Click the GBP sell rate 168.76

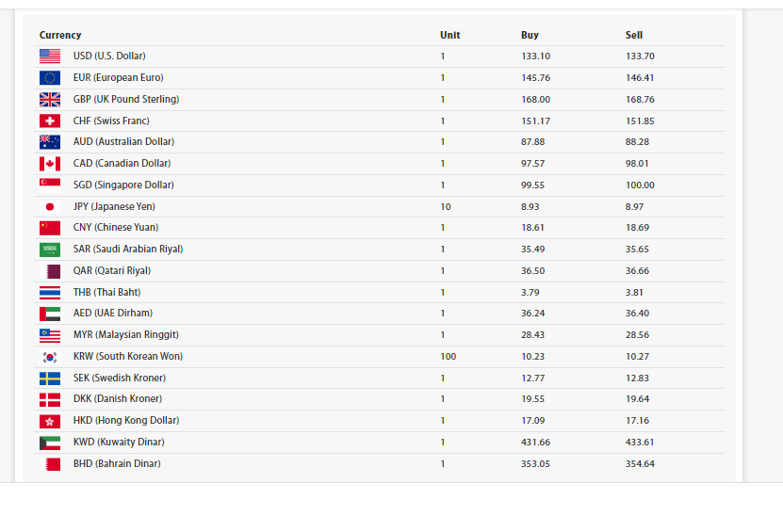point(640,100)
